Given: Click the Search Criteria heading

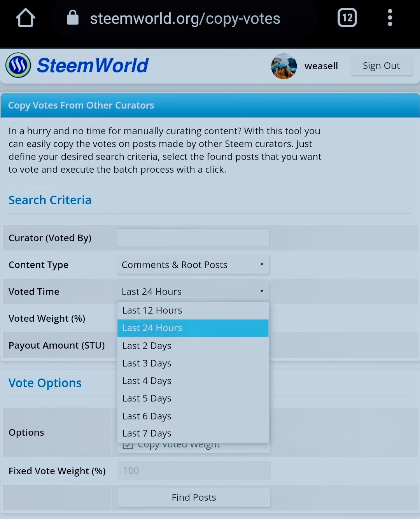Looking at the screenshot, I should point(50,200).
